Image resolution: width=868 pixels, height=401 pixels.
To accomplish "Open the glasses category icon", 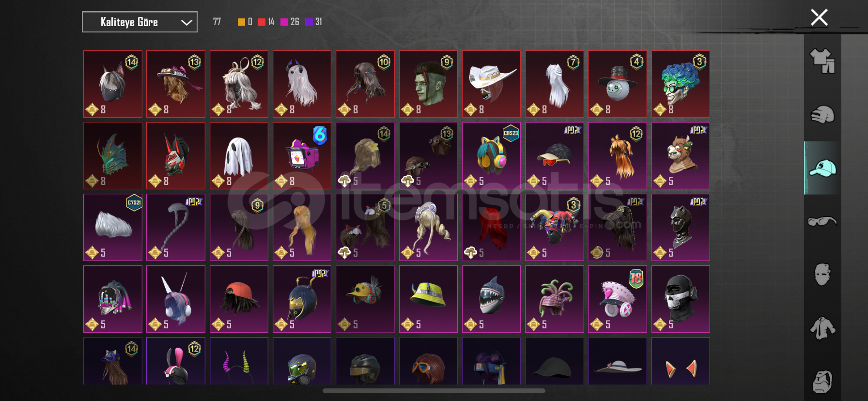I will click(x=822, y=221).
